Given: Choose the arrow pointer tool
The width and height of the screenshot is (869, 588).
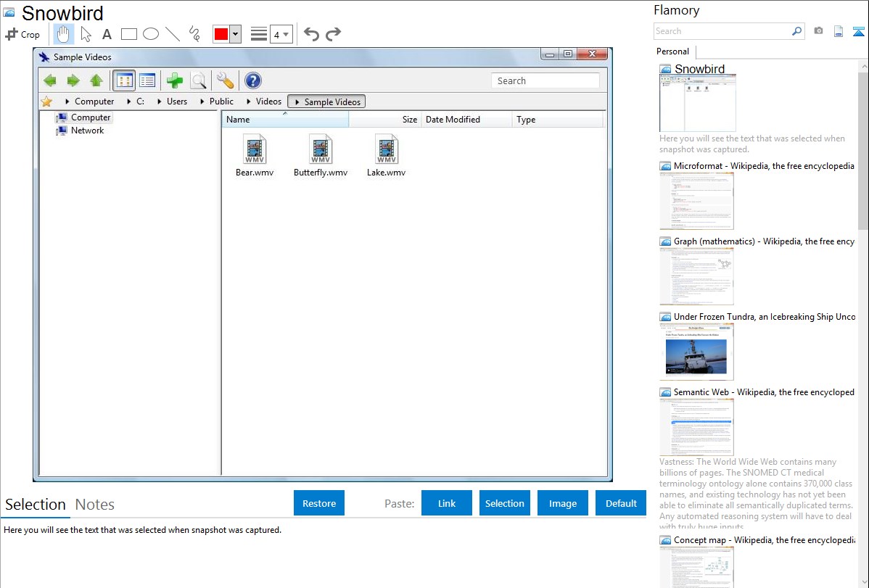Looking at the screenshot, I should tap(86, 34).
